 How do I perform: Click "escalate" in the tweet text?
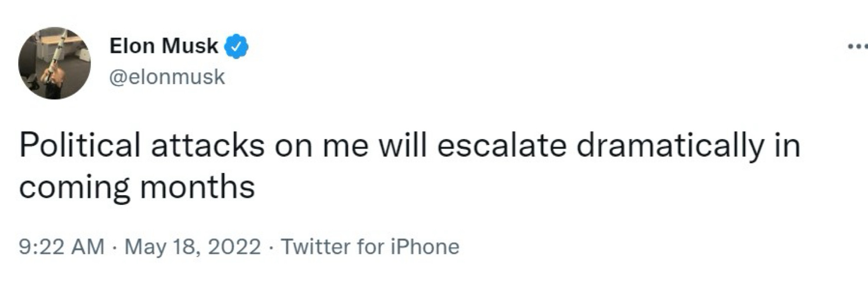tap(501, 145)
